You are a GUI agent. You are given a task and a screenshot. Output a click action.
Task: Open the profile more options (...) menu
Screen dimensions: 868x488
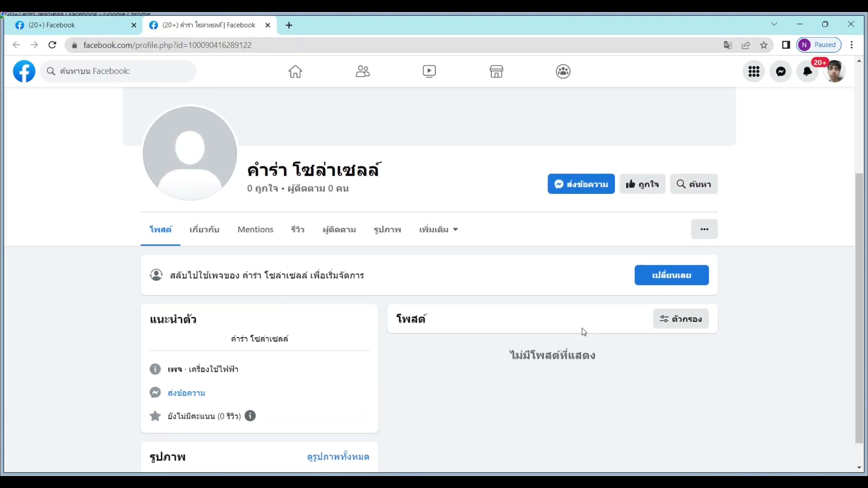click(x=704, y=229)
